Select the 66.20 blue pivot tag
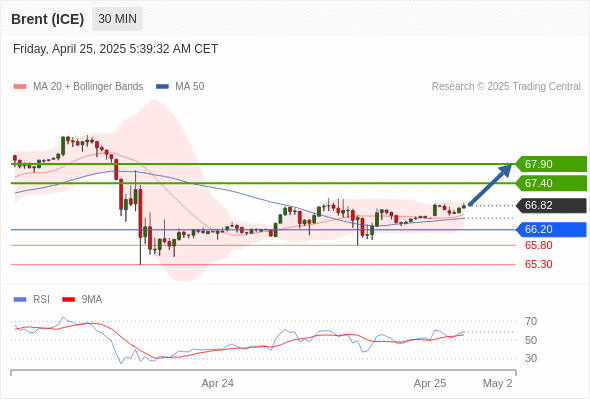The width and height of the screenshot is (590, 400). (x=551, y=229)
